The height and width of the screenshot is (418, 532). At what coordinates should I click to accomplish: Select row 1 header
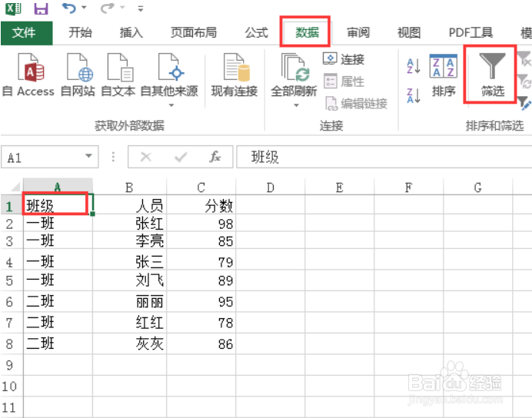pos(10,205)
